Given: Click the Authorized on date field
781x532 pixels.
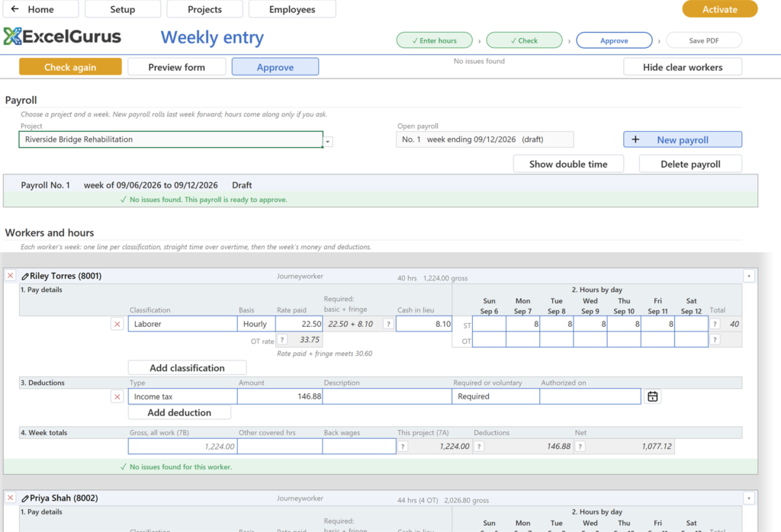Looking at the screenshot, I should (x=590, y=396).
